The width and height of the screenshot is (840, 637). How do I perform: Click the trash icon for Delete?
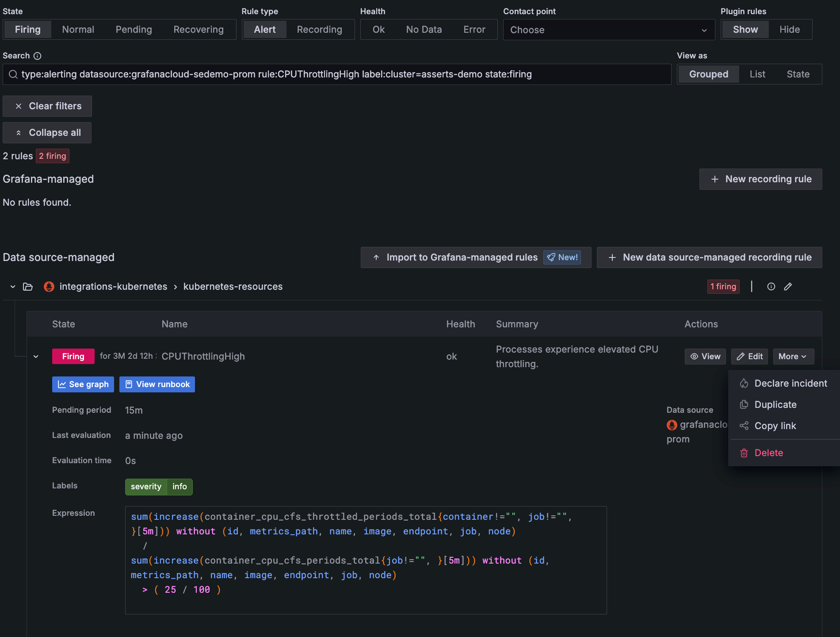744,453
